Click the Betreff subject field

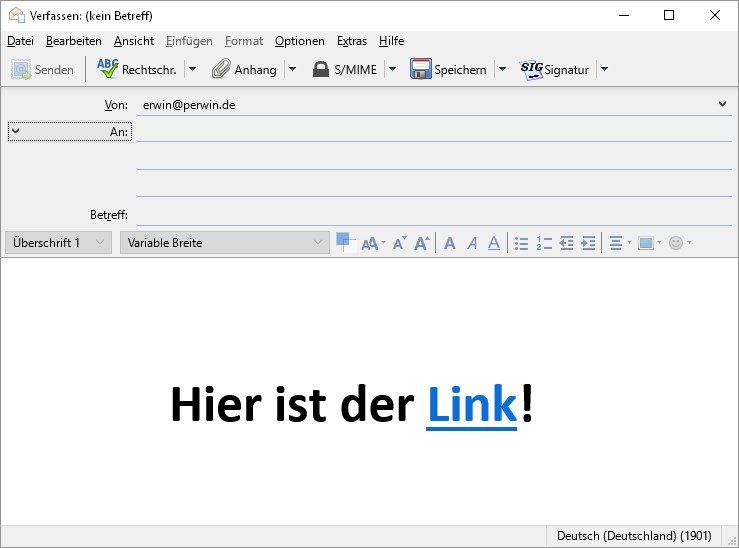coord(434,215)
